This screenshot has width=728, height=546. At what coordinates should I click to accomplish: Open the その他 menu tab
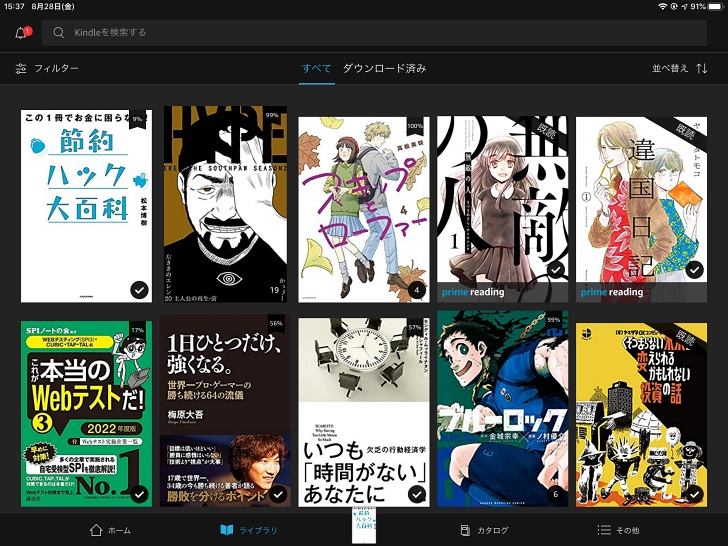[618, 530]
